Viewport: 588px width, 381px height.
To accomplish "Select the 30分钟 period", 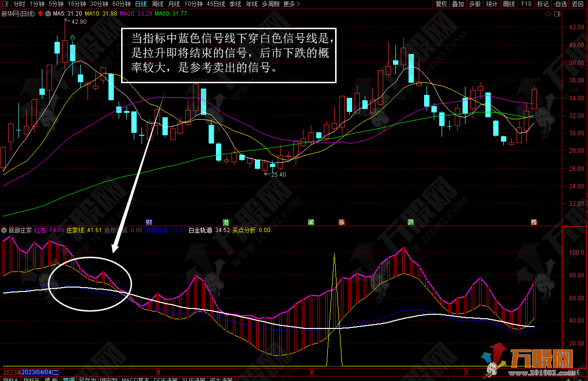I will (x=99, y=4).
